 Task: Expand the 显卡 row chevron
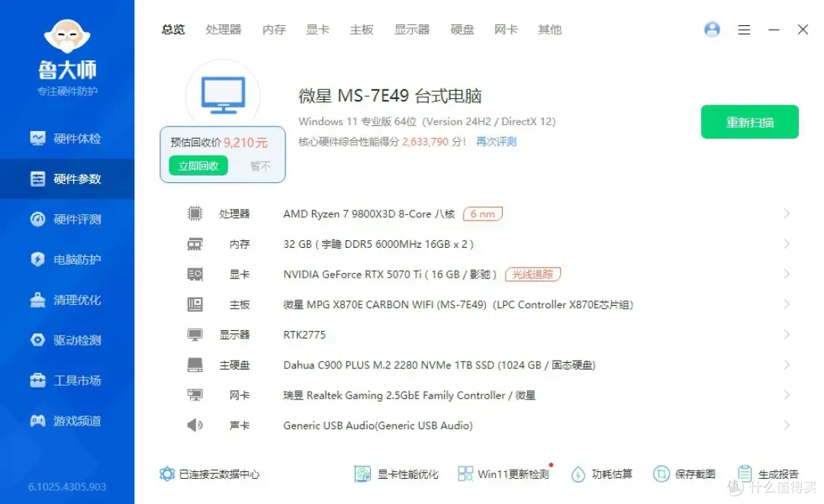point(787,274)
